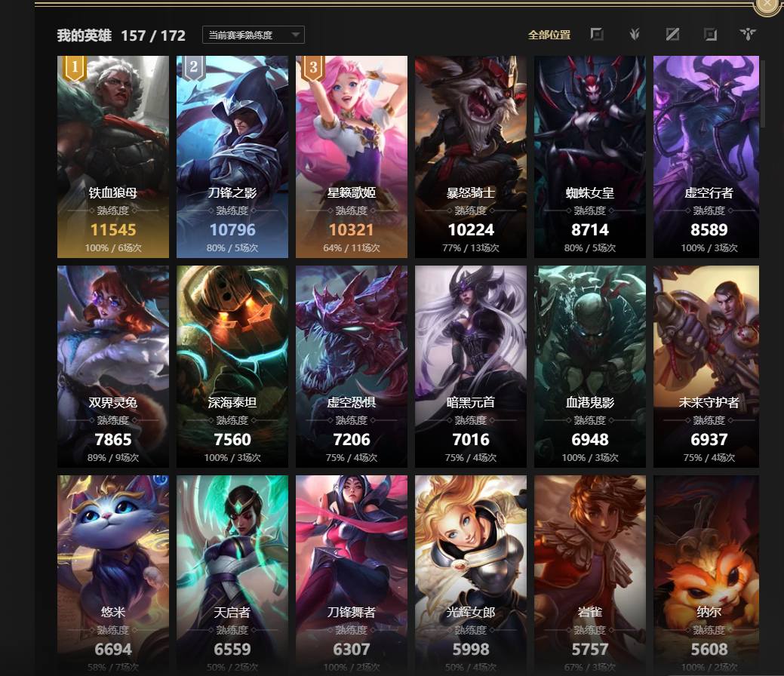Close the champion mastery panel
This screenshot has width=784, height=676.
point(767,5)
